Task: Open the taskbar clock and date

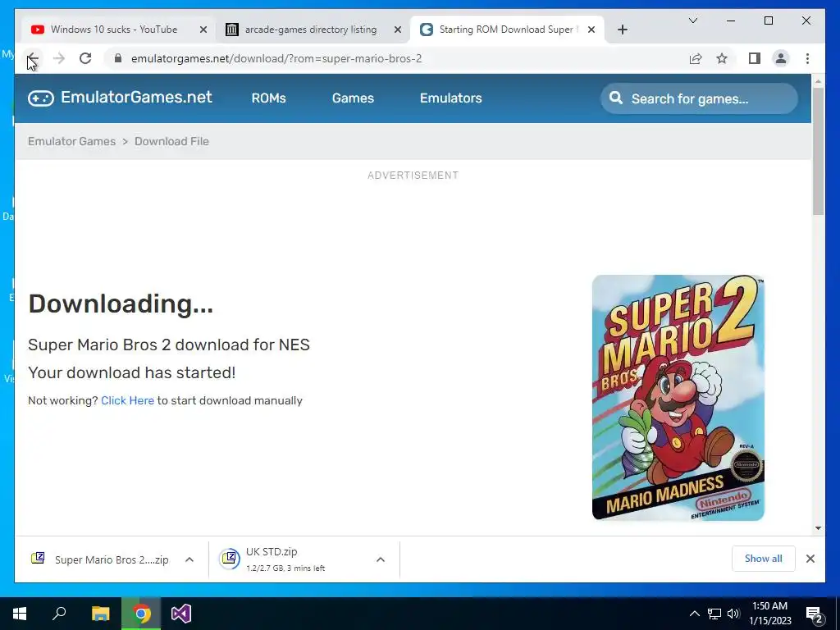Action: (x=769, y=614)
